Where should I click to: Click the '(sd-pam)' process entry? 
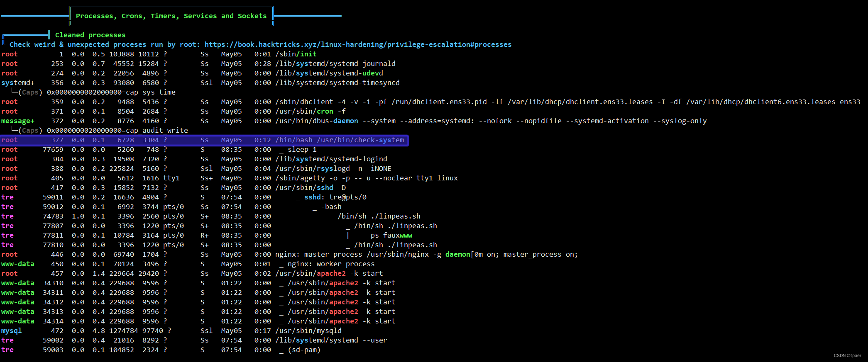[x=304, y=350]
